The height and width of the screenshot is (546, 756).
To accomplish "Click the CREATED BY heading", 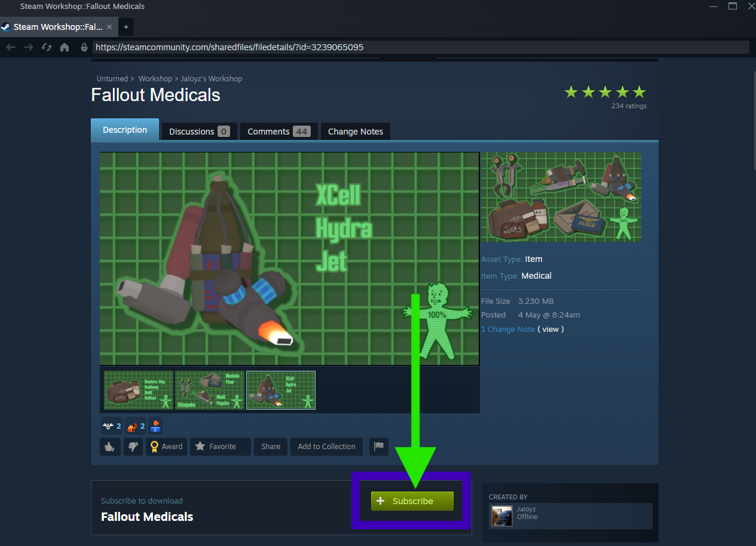I will tap(508, 497).
